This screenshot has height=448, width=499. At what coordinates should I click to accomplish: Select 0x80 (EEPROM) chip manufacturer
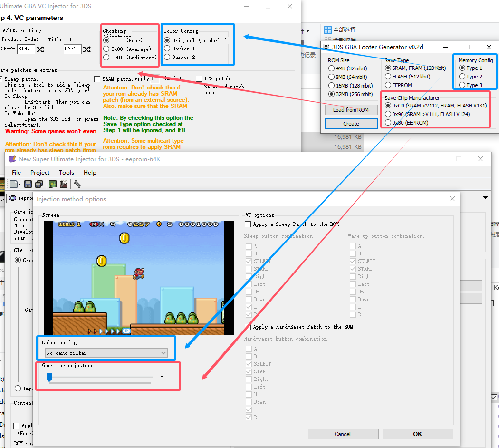[x=388, y=123]
